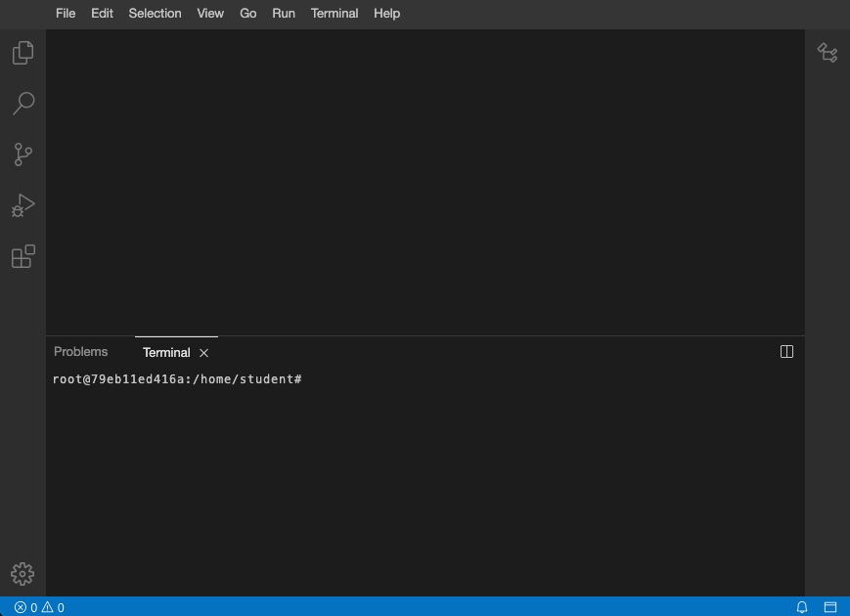Browse Extensions from the activity bar
Screen dimensions: 850x616
tap(22, 256)
